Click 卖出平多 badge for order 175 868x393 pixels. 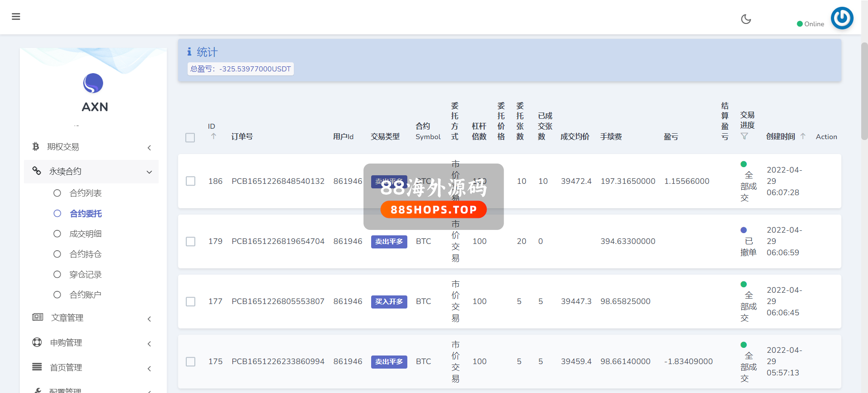389,362
